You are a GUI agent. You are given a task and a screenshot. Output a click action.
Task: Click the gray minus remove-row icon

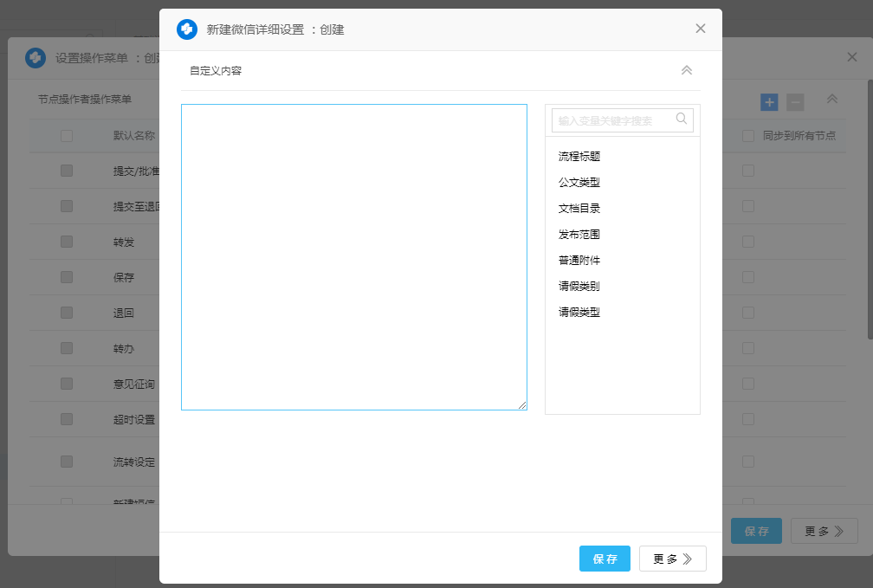795,102
